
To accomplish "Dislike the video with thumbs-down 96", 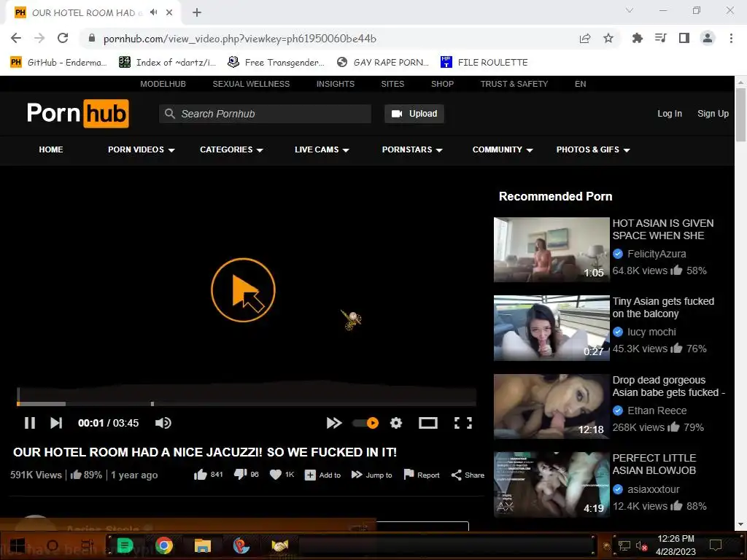I will [x=247, y=475].
